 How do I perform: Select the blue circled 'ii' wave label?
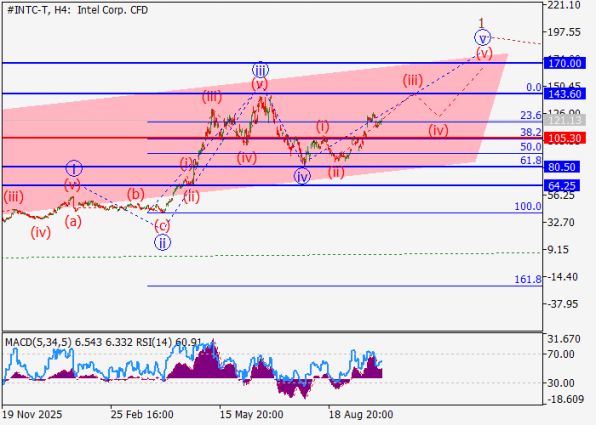[x=162, y=242]
